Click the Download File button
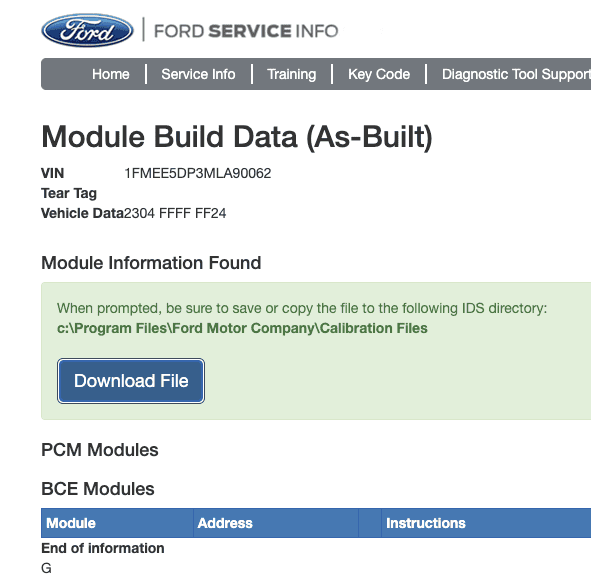 click(131, 381)
